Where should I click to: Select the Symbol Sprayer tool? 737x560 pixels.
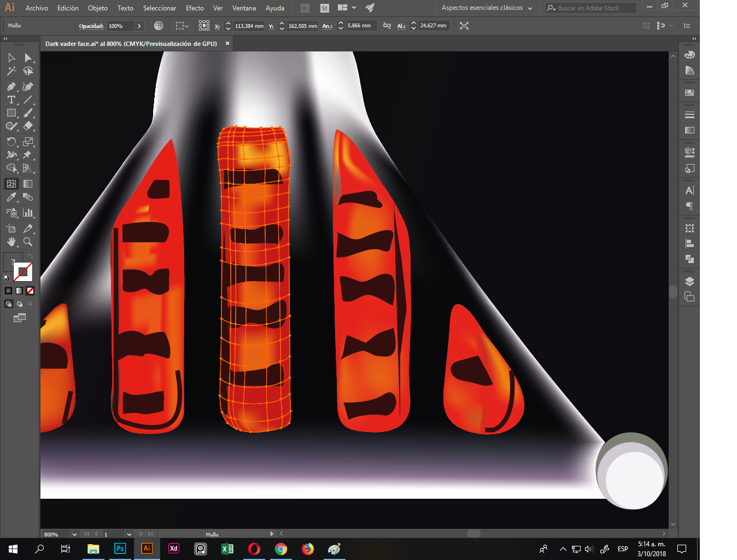click(x=11, y=213)
